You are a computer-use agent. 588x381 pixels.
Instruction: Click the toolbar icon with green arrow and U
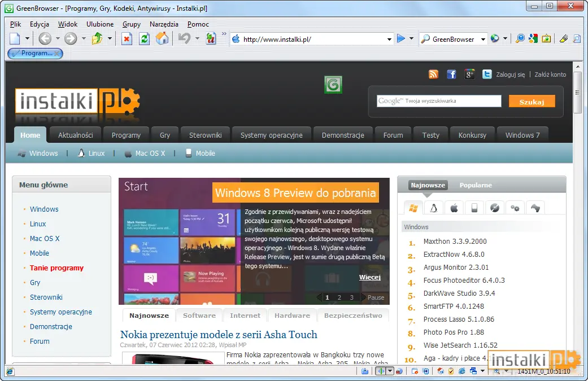click(x=211, y=38)
